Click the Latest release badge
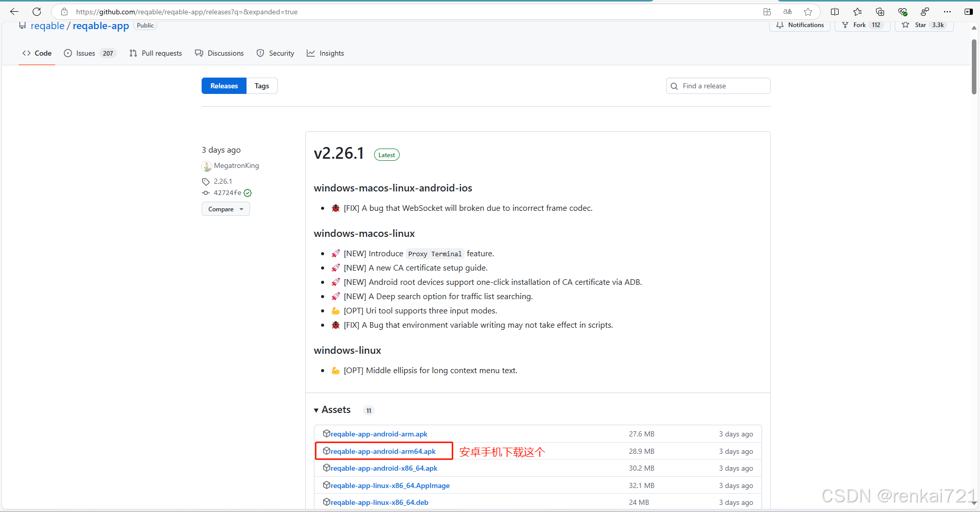This screenshot has height=512, width=980. click(x=386, y=155)
